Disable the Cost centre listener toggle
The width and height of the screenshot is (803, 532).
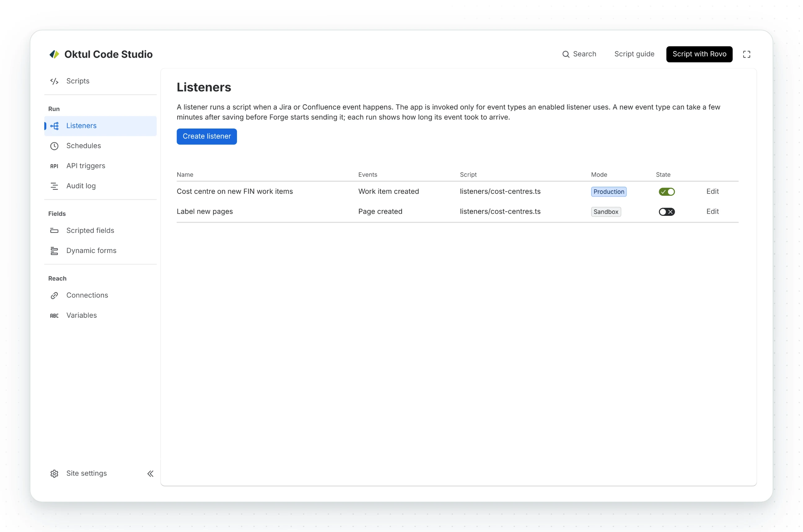point(667,192)
